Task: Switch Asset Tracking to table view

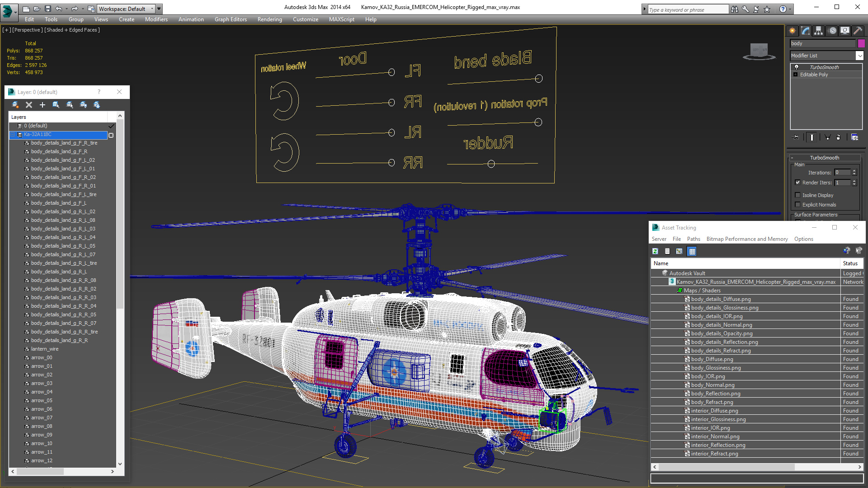Action: pyautogui.click(x=692, y=251)
